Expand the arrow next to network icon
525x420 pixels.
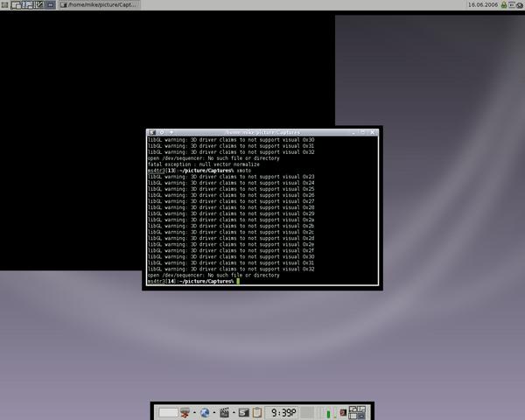[195, 412]
